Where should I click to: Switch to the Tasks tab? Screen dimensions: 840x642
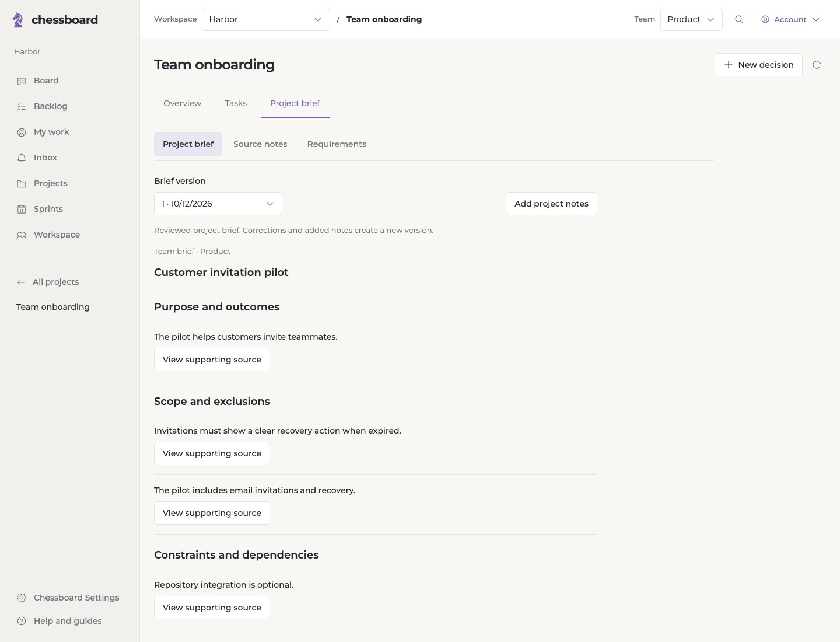click(236, 103)
